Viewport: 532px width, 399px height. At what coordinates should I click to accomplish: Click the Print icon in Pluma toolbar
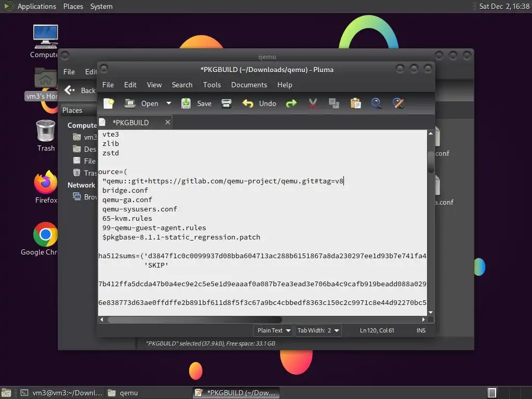[x=227, y=103]
